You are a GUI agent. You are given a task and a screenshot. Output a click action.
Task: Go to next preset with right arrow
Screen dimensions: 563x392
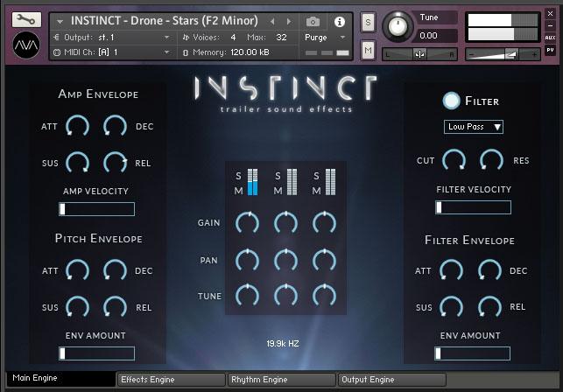[x=288, y=21]
